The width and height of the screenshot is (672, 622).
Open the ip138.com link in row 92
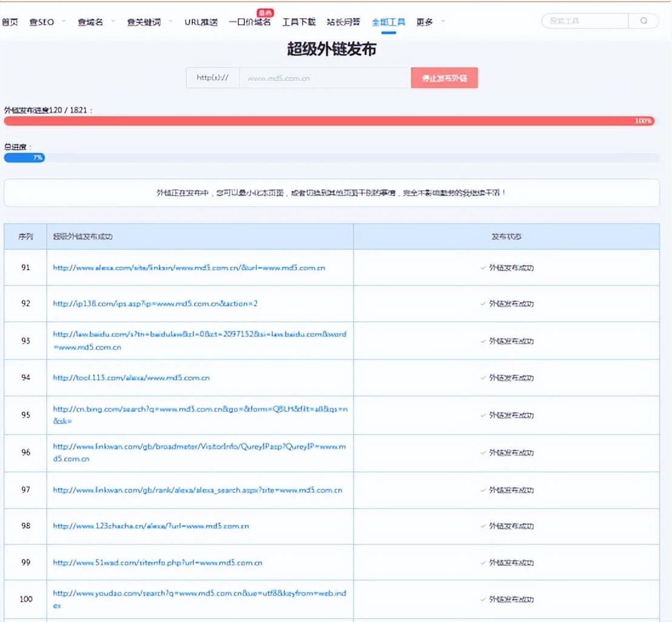point(155,303)
